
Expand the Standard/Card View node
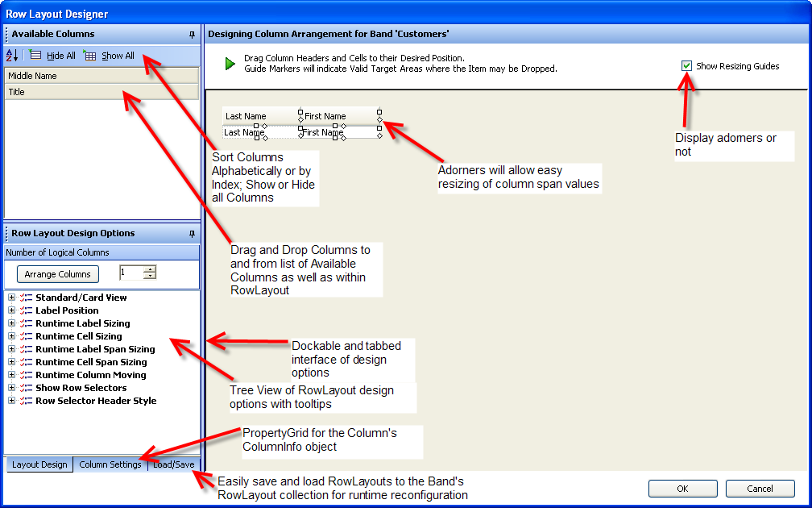pyautogui.click(x=11, y=298)
